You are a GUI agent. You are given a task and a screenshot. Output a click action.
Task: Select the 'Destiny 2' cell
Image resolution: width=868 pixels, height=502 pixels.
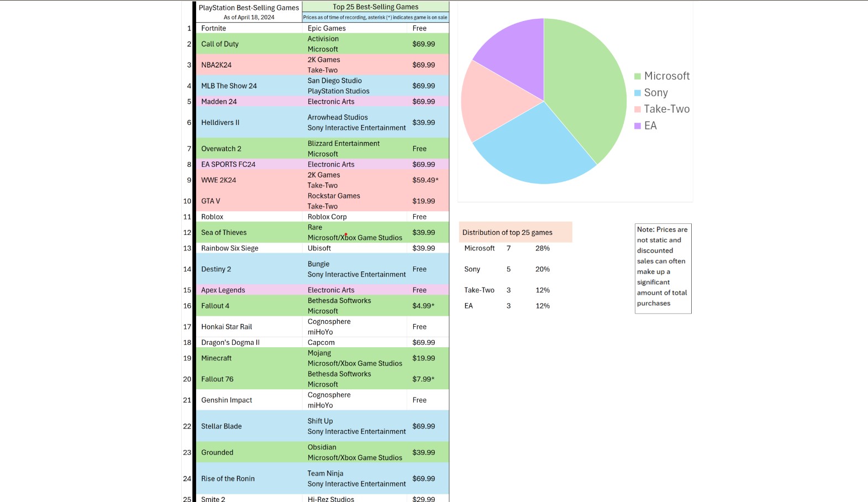tap(249, 269)
